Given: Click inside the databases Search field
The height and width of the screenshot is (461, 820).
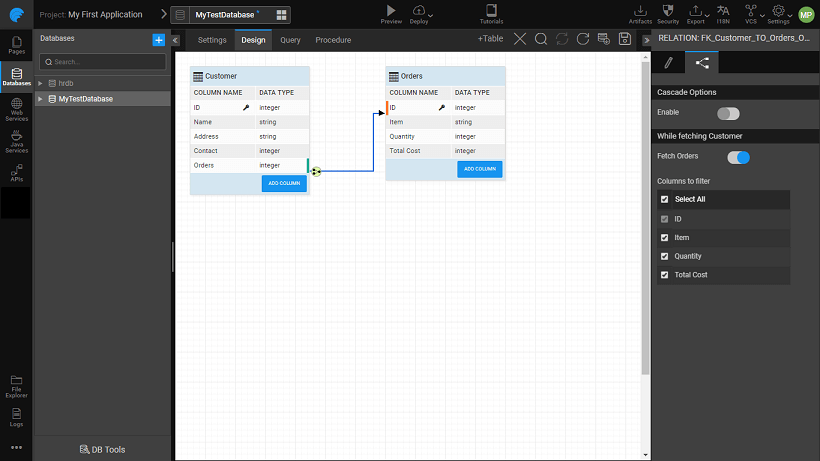Looking at the screenshot, I should (x=103, y=62).
